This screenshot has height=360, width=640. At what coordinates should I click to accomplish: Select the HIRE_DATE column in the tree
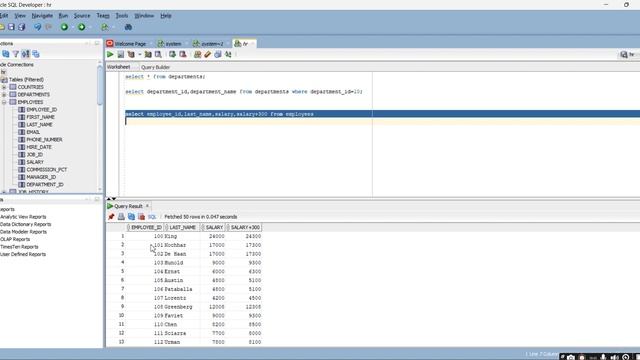39,147
